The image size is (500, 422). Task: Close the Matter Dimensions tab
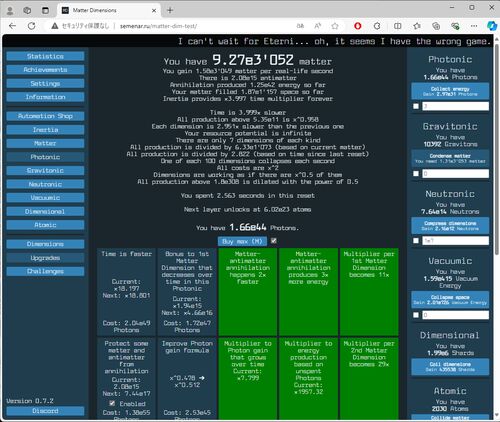[154, 11]
